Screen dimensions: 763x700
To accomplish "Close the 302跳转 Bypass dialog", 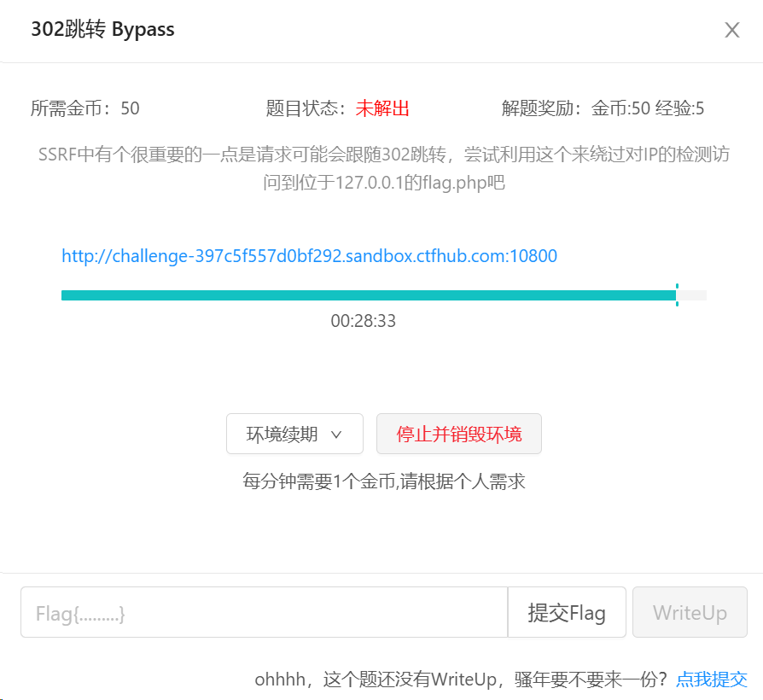I will click(731, 31).
